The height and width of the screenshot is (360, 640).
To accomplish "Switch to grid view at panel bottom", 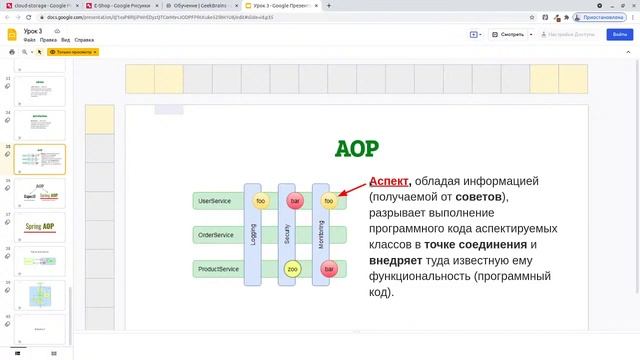I will 54,353.
